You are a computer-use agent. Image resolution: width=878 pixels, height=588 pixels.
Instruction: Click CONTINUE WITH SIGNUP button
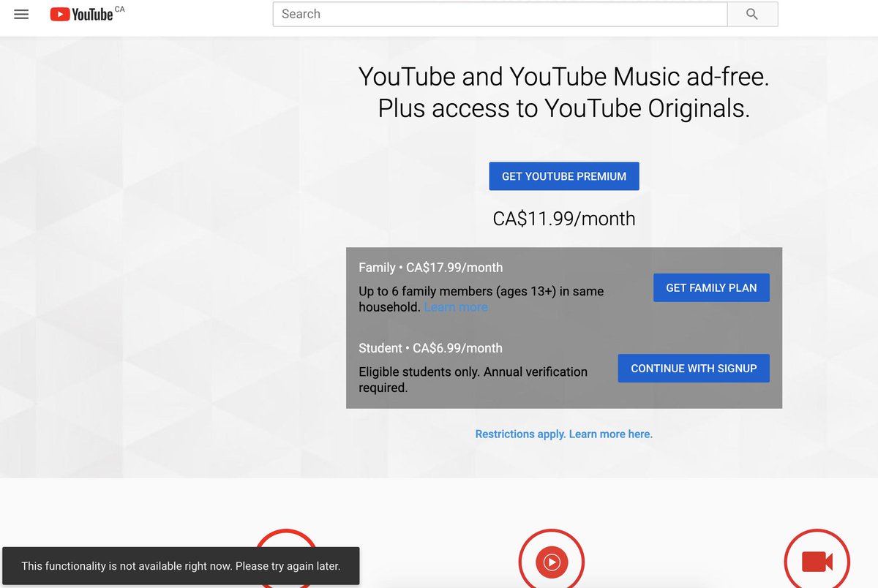(x=694, y=368)
